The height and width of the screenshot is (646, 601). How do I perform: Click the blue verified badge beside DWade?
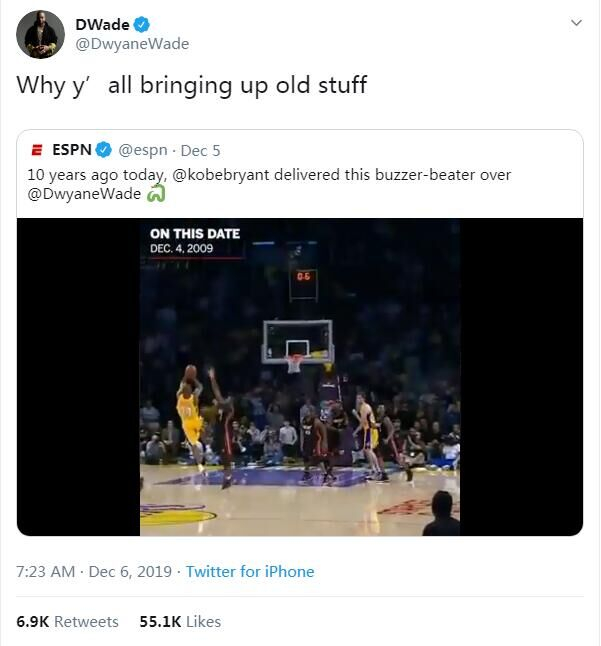tap(143, 24)
